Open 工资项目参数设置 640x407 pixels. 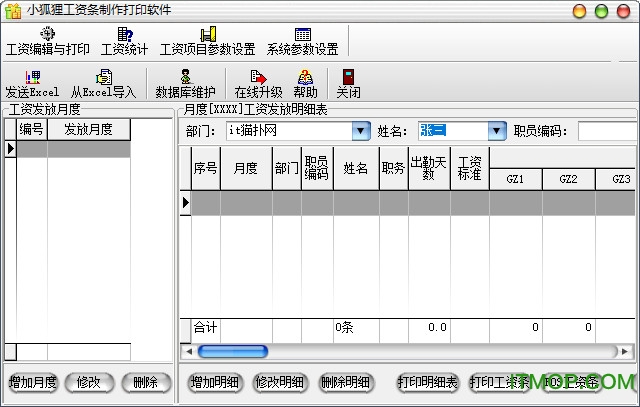pos(208,42)
